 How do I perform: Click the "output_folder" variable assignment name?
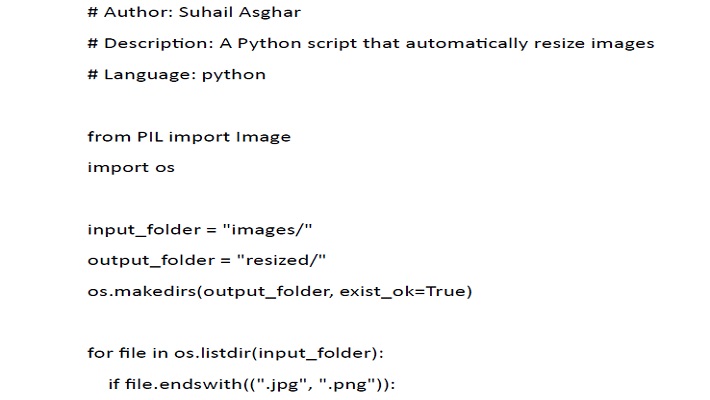click(x=151, y=260)
